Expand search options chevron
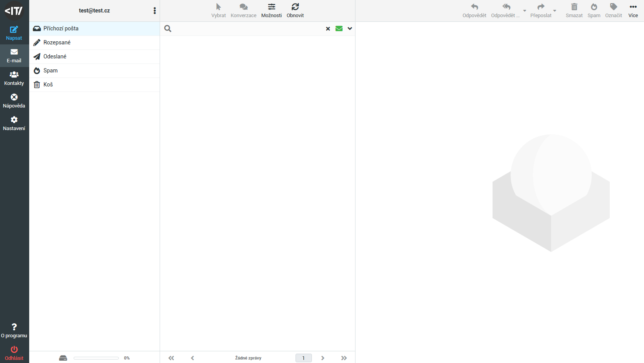 click(x=350, y=28)
